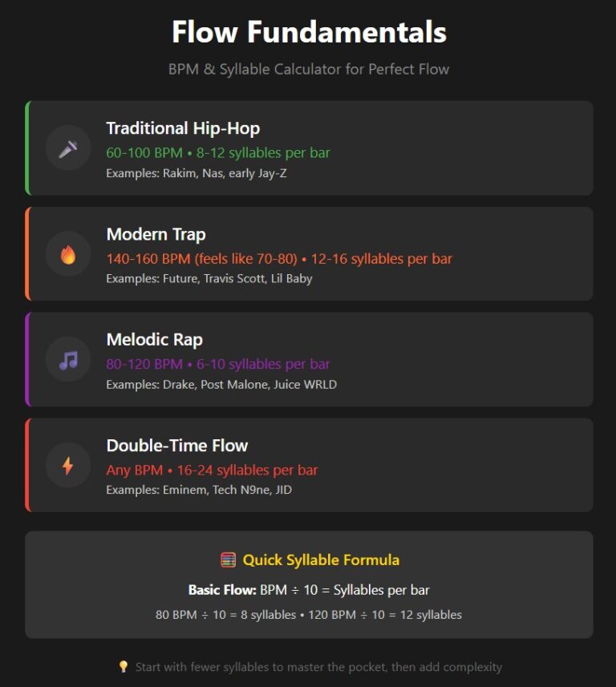Select the Melodic Rap heading

pos(153,340)
